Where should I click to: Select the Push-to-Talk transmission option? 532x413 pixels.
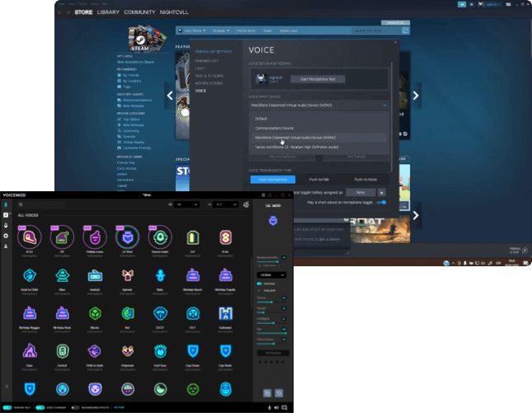coord(319,179)
